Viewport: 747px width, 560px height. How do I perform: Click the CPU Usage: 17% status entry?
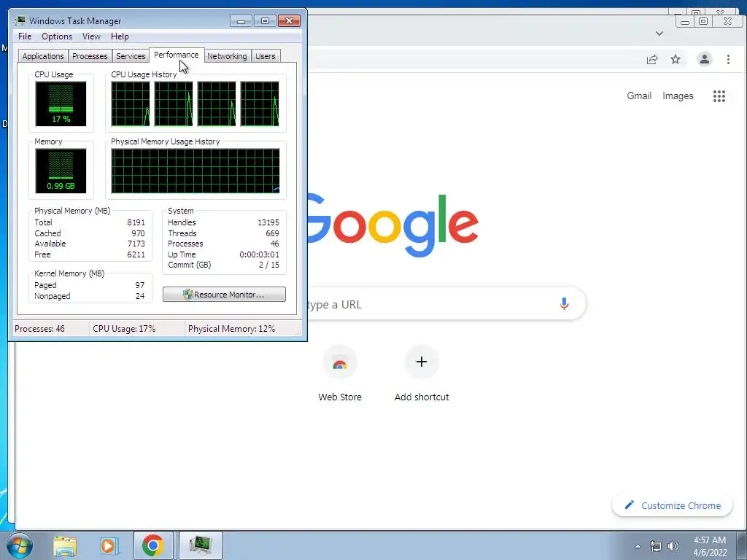click(124, 329)
